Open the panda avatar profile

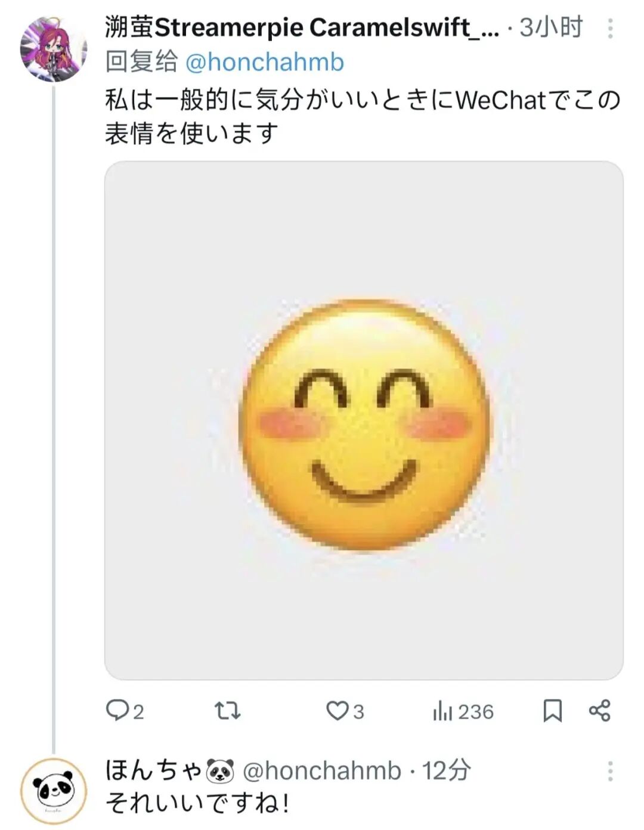click(x=53, y=791)
